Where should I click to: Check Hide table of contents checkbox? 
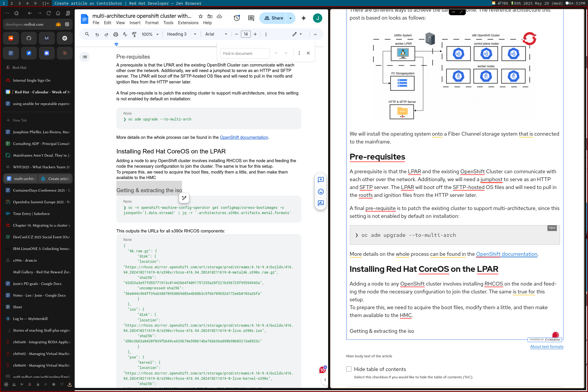click(349, 369)
